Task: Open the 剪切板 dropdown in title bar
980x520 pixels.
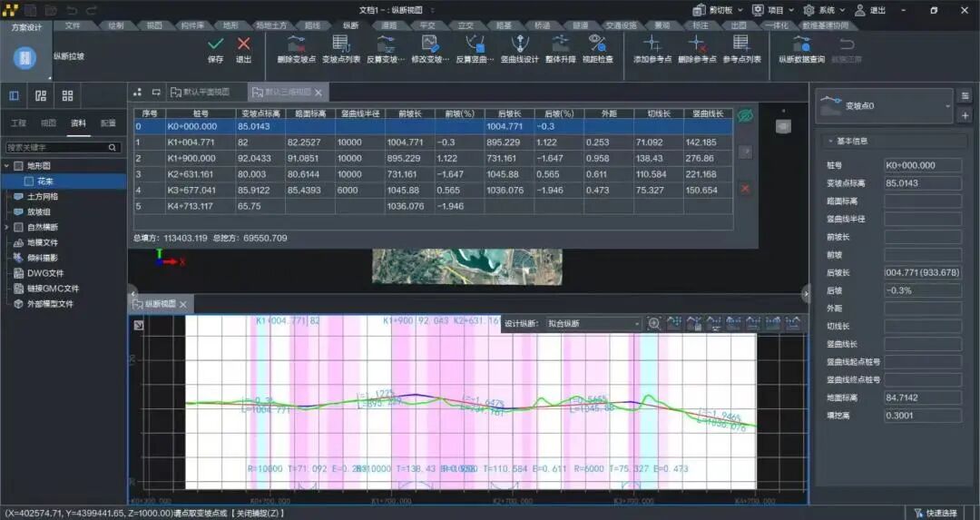Action: pyautogui.click(x=740, y=10)
